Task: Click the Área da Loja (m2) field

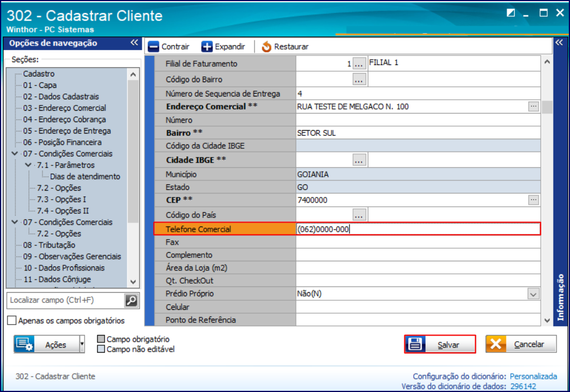Action: point(418,268)
